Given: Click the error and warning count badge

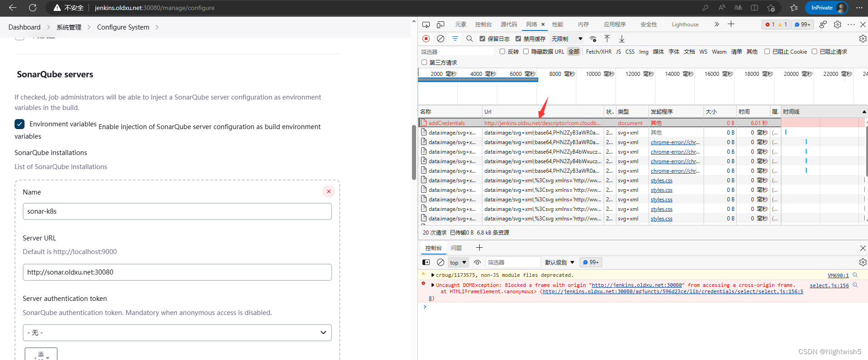Looking at the screenshot, I should 776,25.
